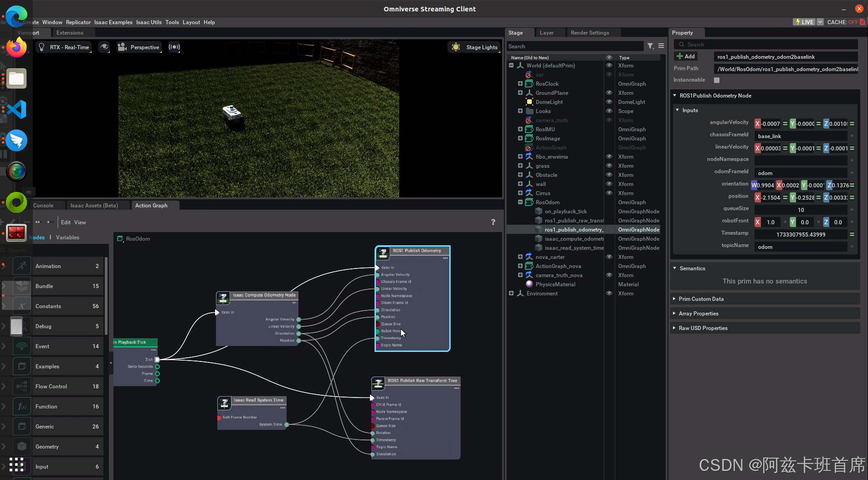Switch to the Layer tab
The width and height of the screenshot is (868, 480).
click(x=547, y=33)
